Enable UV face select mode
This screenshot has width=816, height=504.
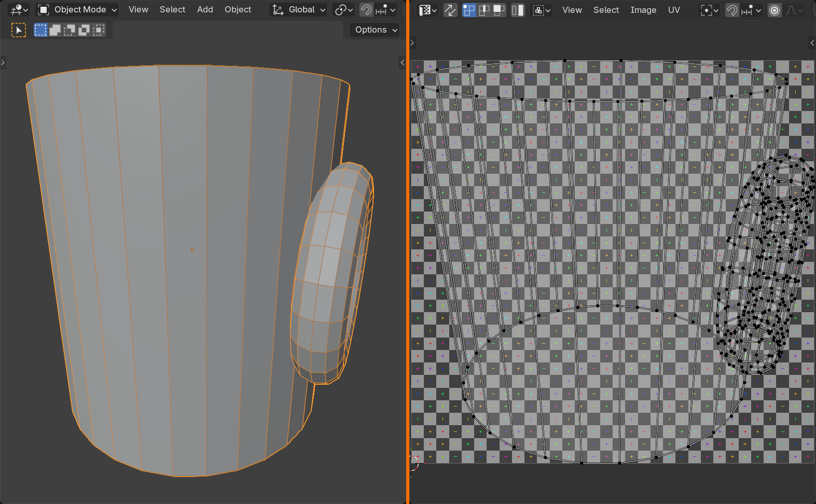499,10
